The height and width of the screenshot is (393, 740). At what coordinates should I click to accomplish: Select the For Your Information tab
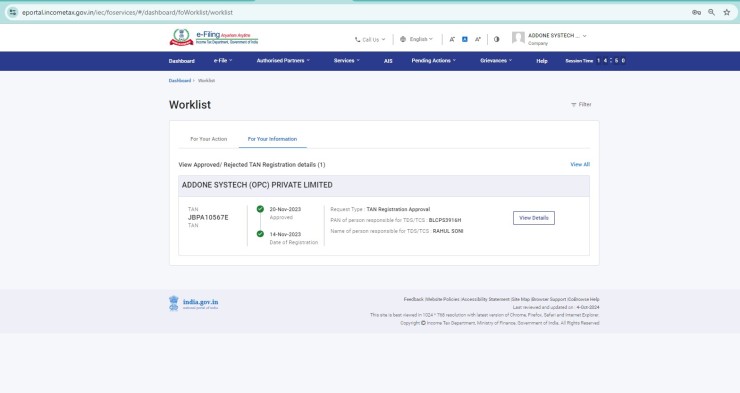[x=272, y=139]
